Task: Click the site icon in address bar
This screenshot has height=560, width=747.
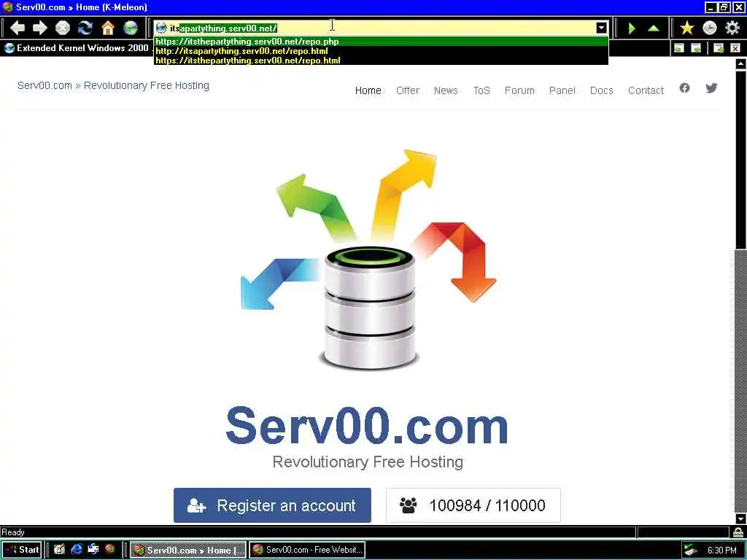Action: coord(161,28)
